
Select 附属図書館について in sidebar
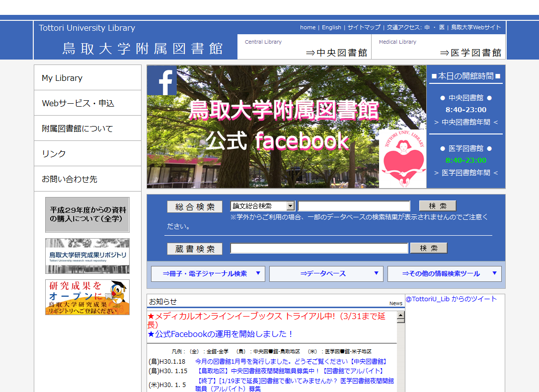coord(87,129)
